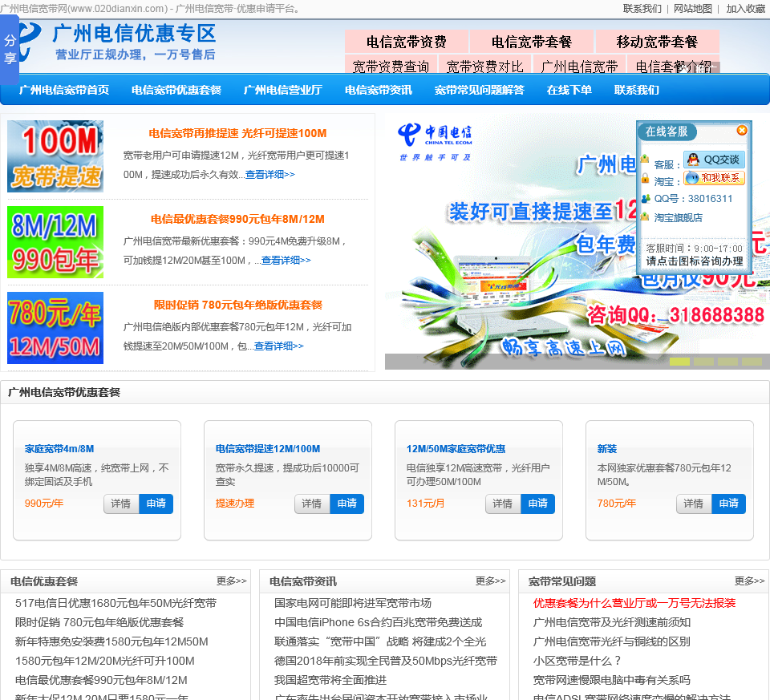
Task: Click the 和我联系 Taobao chat button
Action: click(x=715, y=178)
